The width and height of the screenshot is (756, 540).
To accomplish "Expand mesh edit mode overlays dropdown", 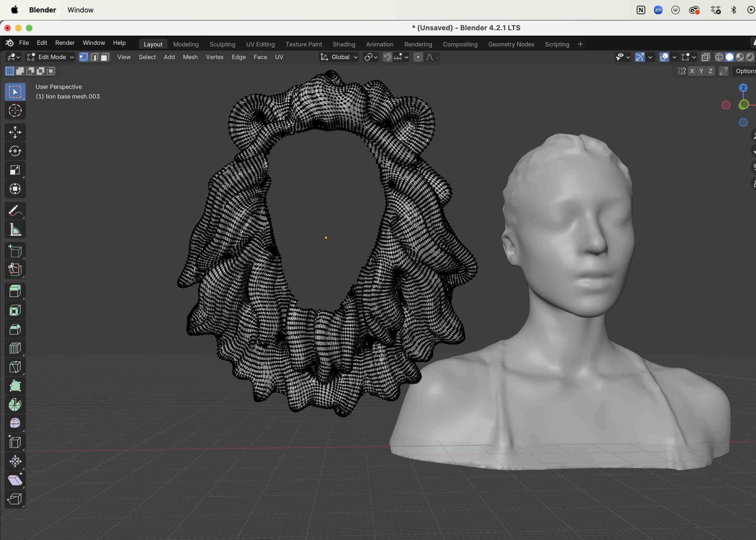I will pyautogui.click(x=688, y=57).
